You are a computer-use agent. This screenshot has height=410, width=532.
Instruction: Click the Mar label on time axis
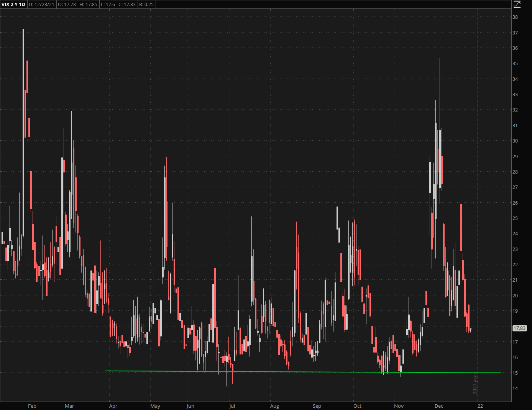point(69,406)
